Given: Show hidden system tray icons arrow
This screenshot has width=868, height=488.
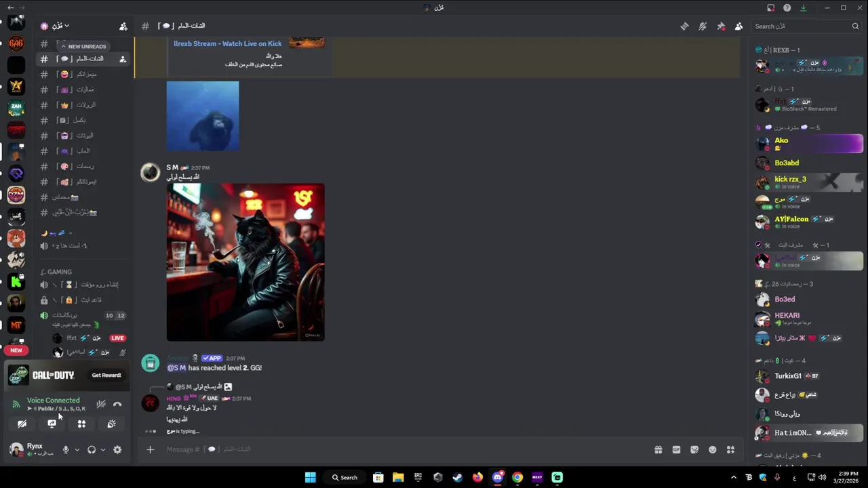Looking at the screenshot, I should [734, 477].
